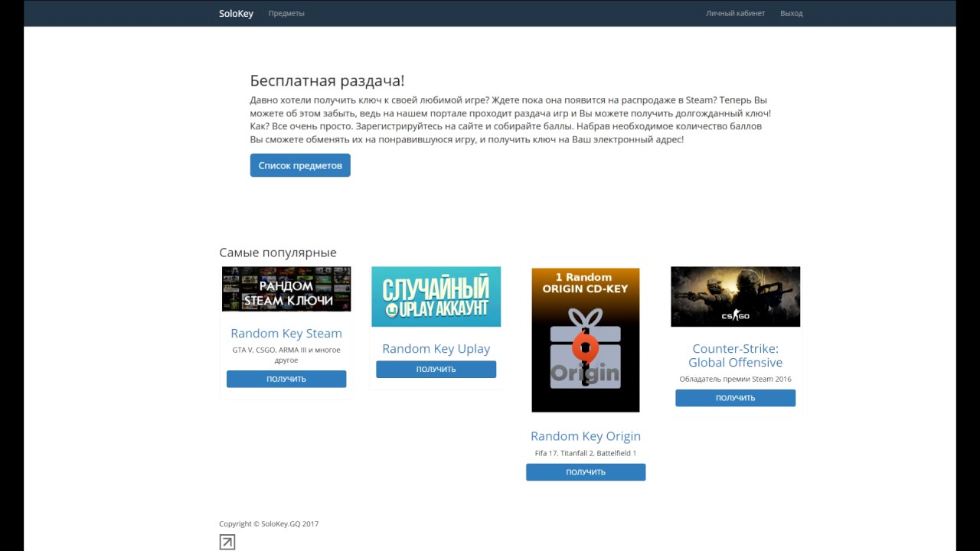Viewport: 980px width, 551px height.
Task: Click text GTA V, CSGO, ARMA III description
Action: pos(286,355)
